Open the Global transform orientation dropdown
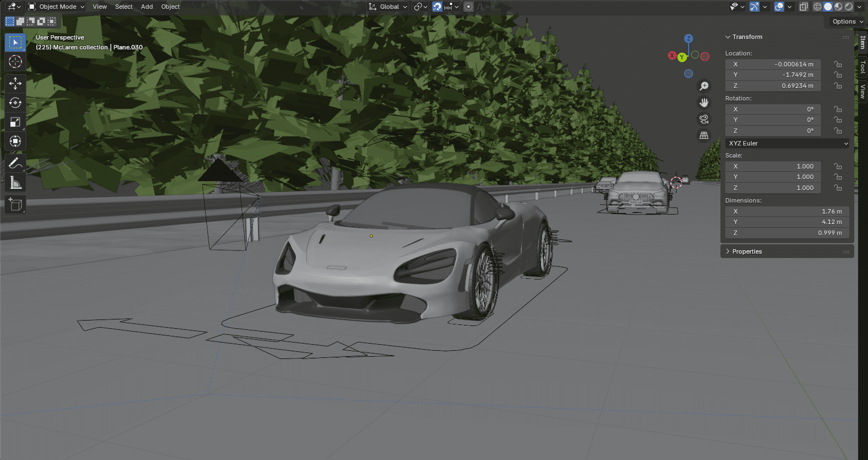 click(x=388, y=7)
